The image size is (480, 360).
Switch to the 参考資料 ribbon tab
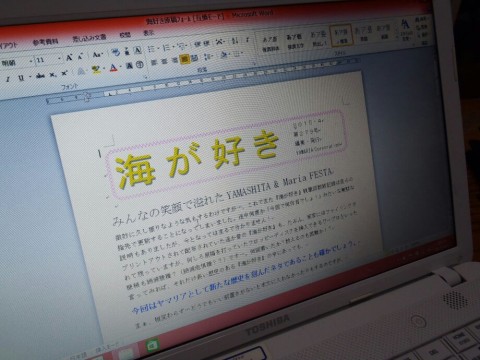[45, 42]
